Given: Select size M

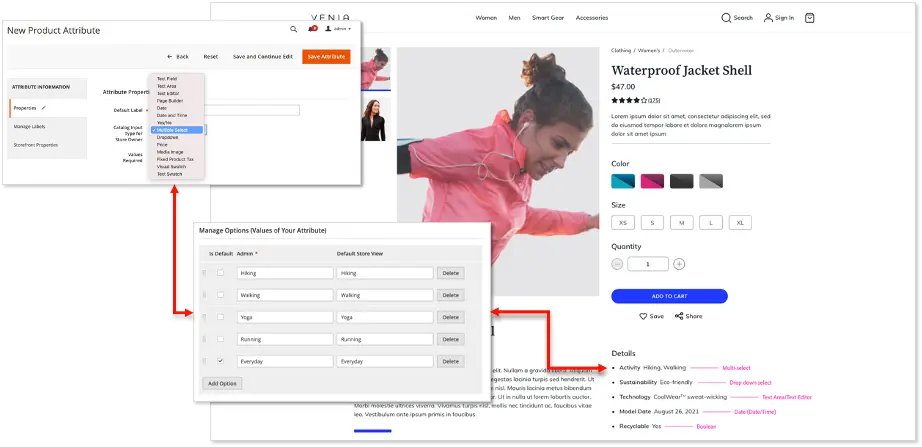Looking at the screenshot, I should 682,223.
